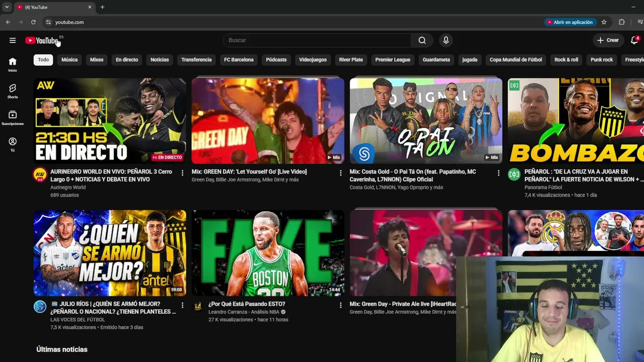Select the Mixes filter chip
Image resolution: width=644 pixels, height=362 pixels.
(97, 60)
